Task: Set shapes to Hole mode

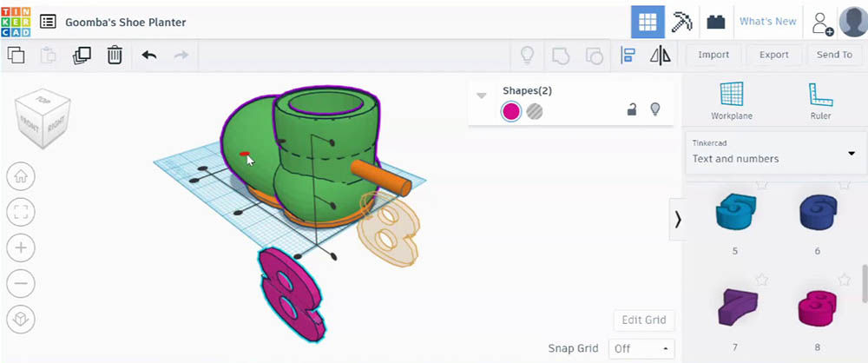Action: tap(534, 111)
